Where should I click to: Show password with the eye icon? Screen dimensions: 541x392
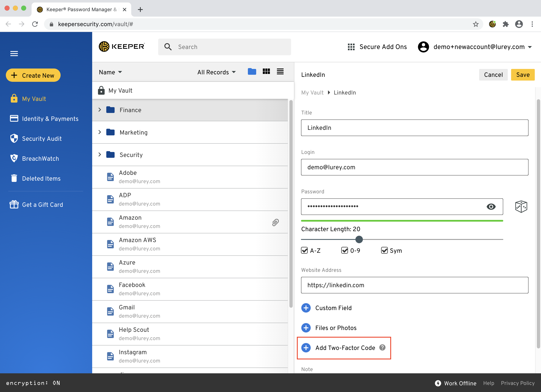pyautogui.click(x=491, y=206)
